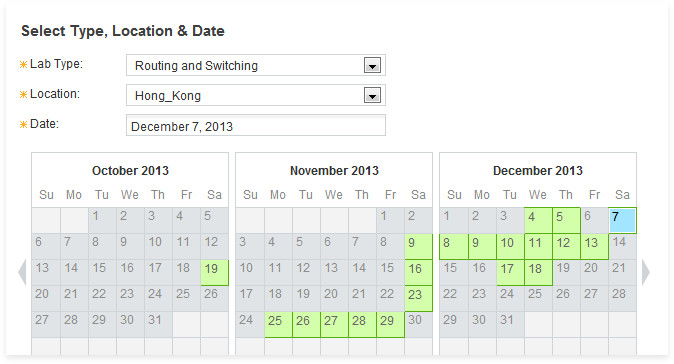Viewport: 674px width, 364px height.
Task: Open Location dropdown arrow
Action: (372, 95)
